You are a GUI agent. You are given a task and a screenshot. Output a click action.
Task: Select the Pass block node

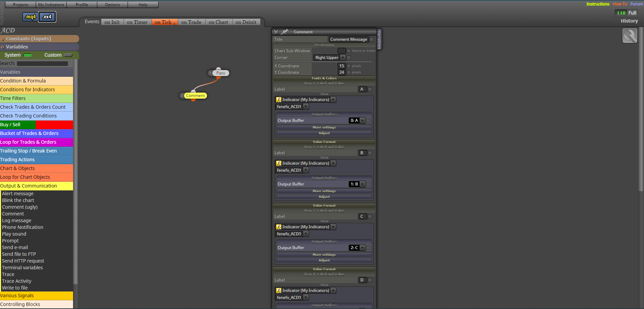coord(221,73)
